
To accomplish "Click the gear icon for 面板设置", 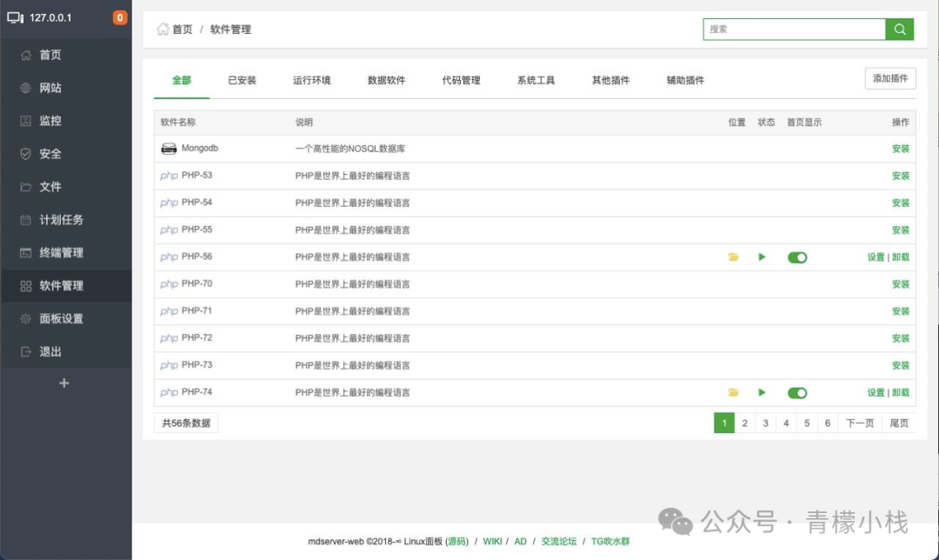I will [26, 318].
